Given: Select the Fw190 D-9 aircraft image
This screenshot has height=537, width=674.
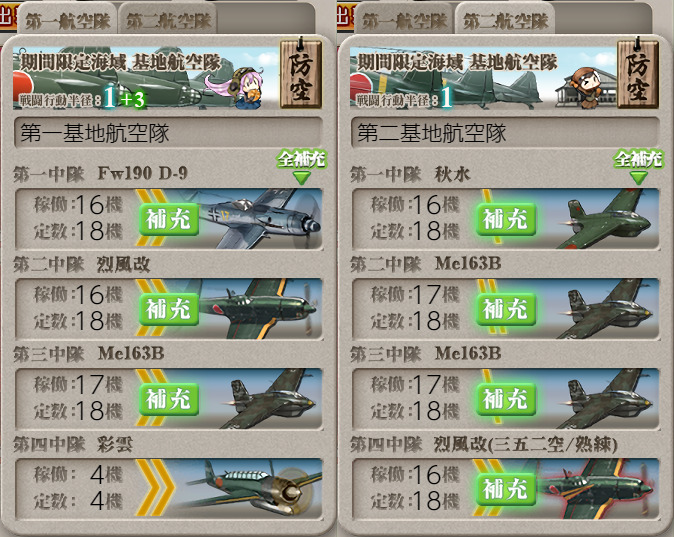Looking at the screenshot, I should pos(258,218).
